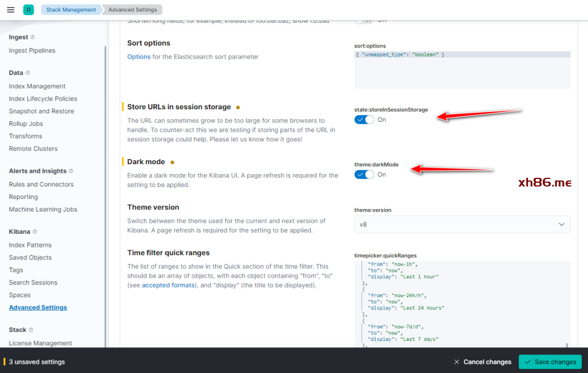
Task: Click the info icon beside Kibana heading
Action: 35,232
